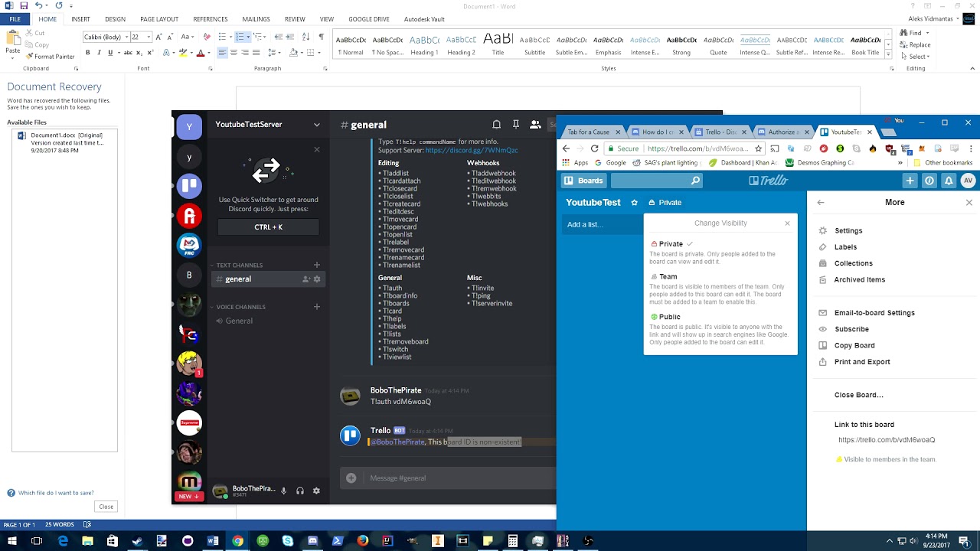Click the Show/Hide paragraph marks icon
Image resolution: width=980 pixels, height=551 pixels.
321,37
